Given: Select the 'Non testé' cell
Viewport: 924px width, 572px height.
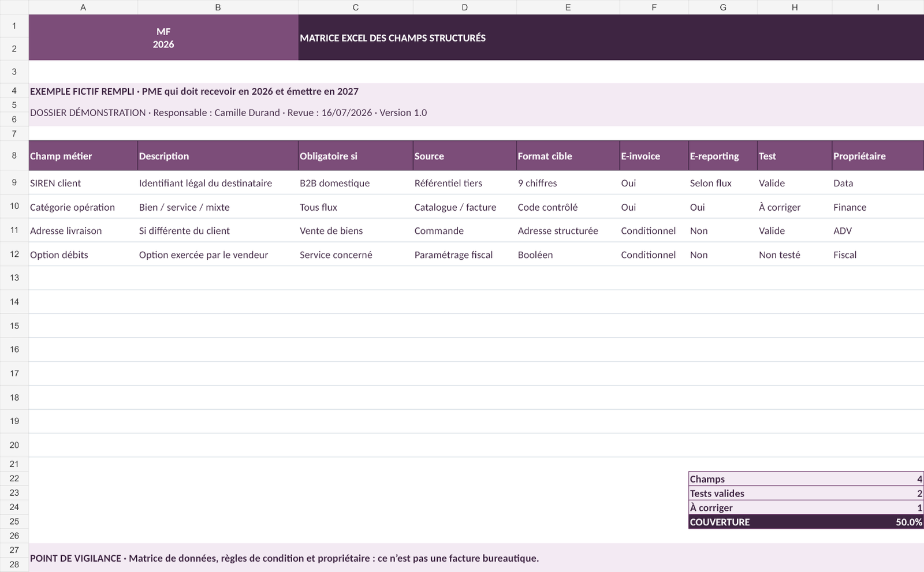Looking at the screenshot, I should point(795,255).
